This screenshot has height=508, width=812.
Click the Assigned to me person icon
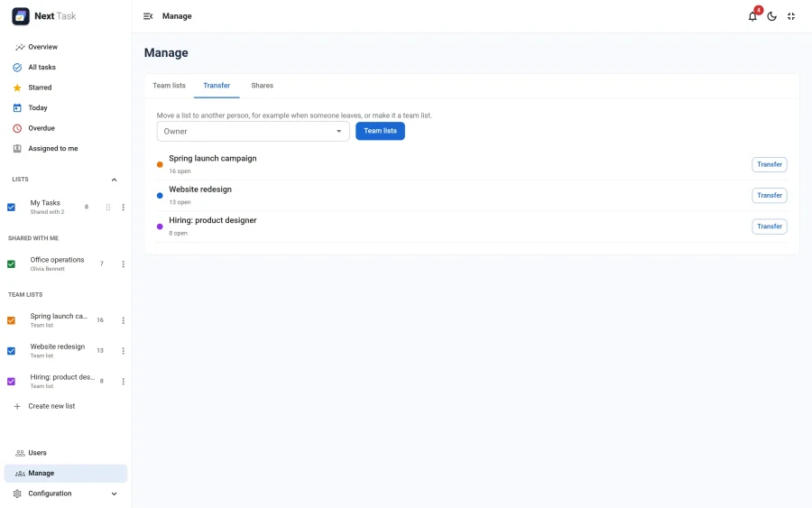[17, 149]
